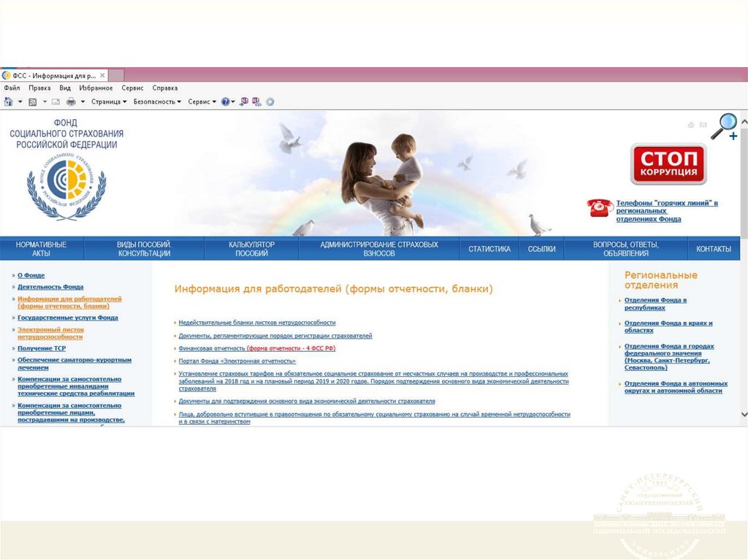The height and width of the screenshot is (560, 748).
Task: Select the Калькулятор пособий navigation tab
Action: point(251,249)
